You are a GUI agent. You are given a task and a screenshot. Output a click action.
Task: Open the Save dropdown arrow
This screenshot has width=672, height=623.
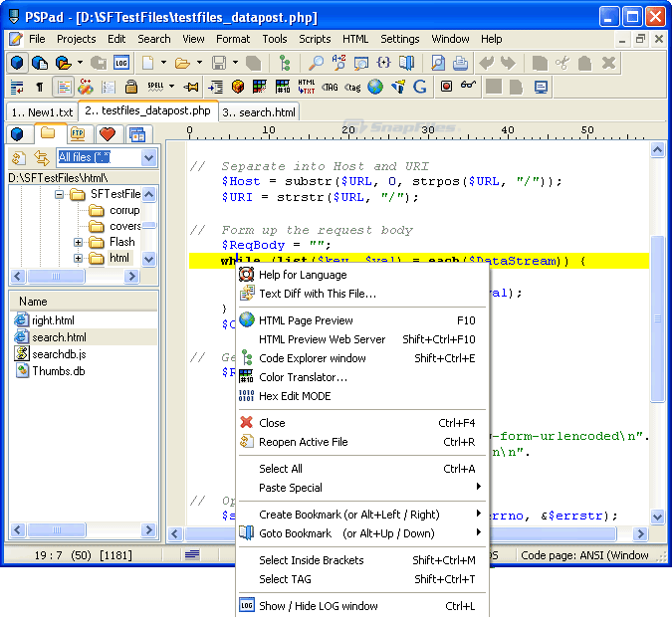[x=235, y=63]
